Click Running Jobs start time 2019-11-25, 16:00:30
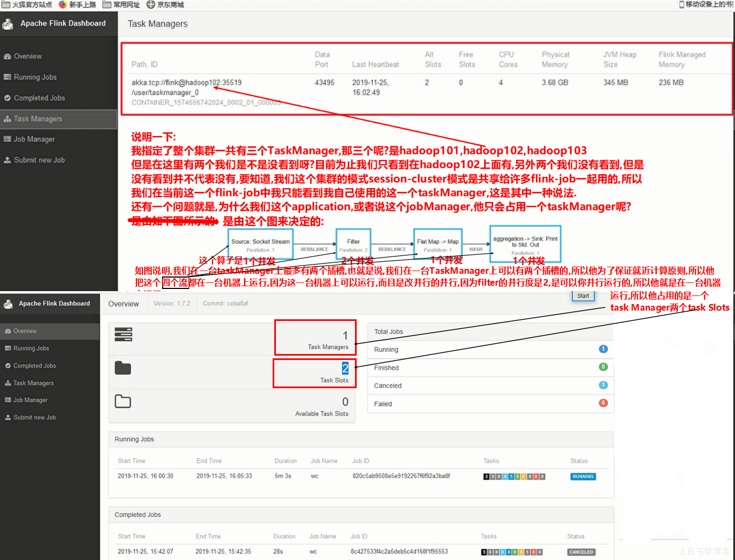The image size is (735, 560). tap(145, 476)
